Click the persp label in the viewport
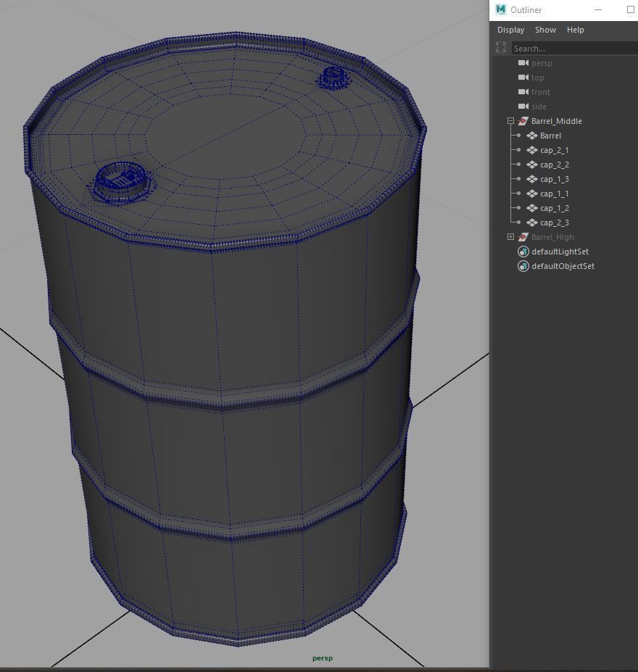The height and width of the screenshot is (672, 638). 322,658
